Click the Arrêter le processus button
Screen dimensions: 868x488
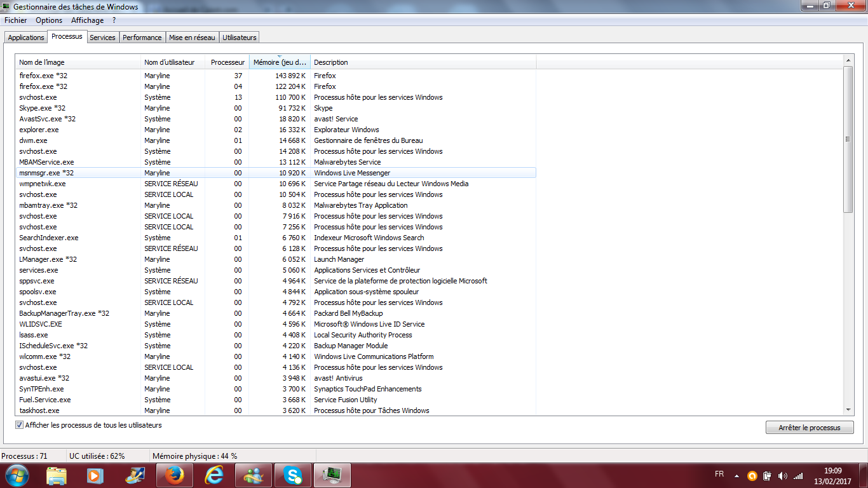point(810,428)
